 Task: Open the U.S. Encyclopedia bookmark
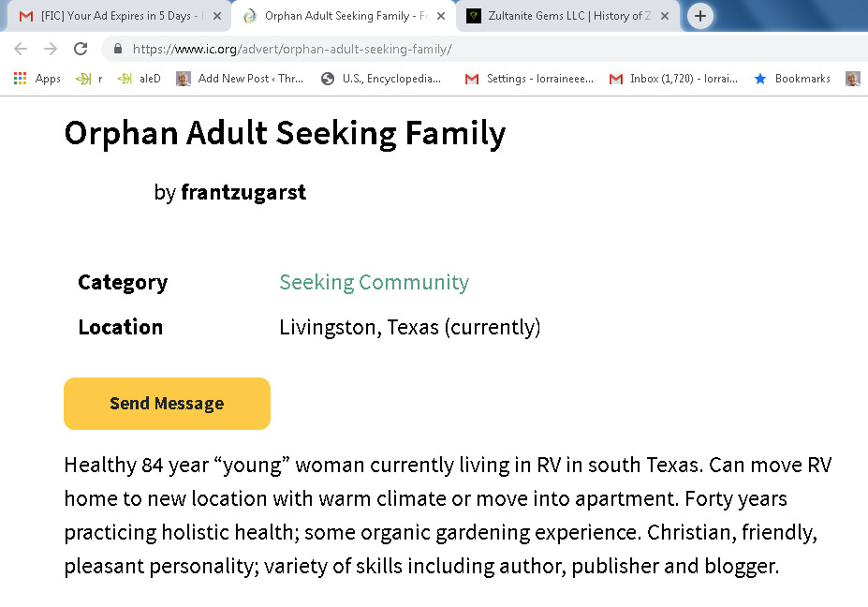click(x=381, y=79)
